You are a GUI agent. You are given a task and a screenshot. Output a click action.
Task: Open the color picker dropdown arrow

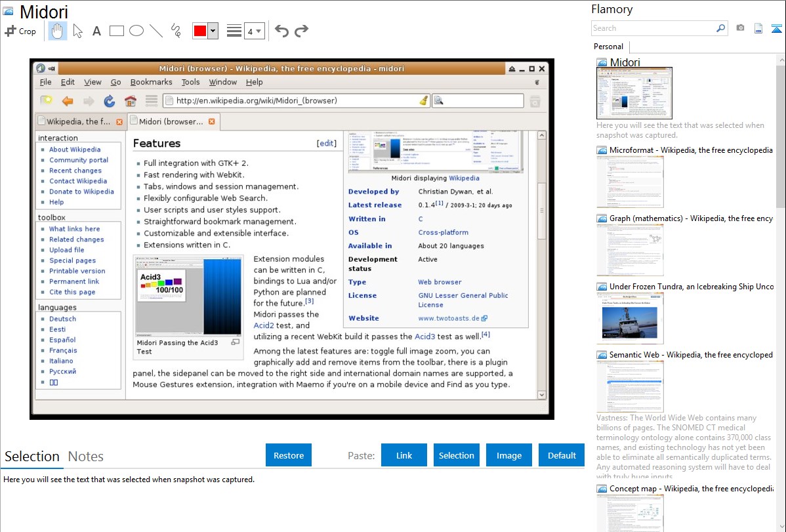(213, 31)
